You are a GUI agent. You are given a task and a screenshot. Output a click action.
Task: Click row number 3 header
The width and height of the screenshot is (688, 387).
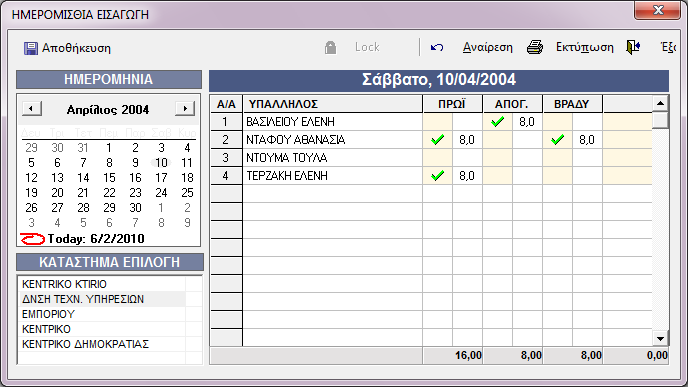pos(226,158)
